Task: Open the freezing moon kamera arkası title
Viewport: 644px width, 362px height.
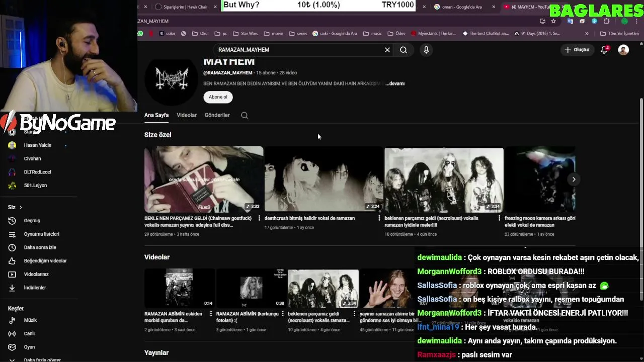Action: click(540, 222)
